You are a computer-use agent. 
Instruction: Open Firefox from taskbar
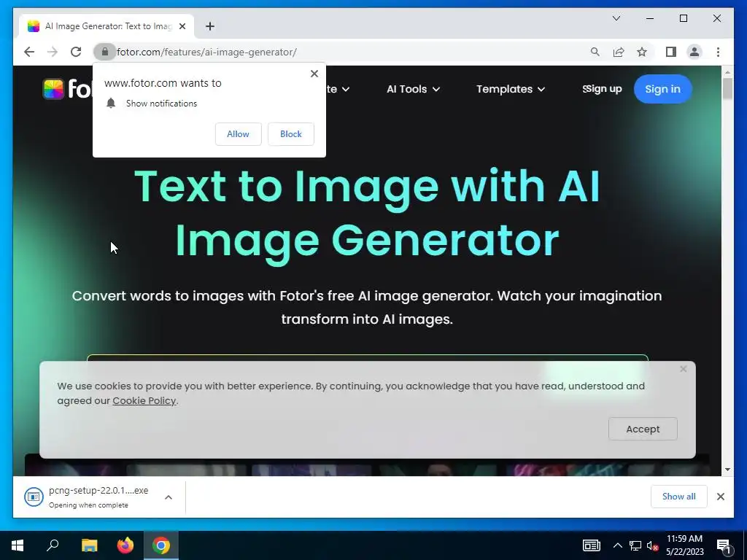tap(125, 545)
